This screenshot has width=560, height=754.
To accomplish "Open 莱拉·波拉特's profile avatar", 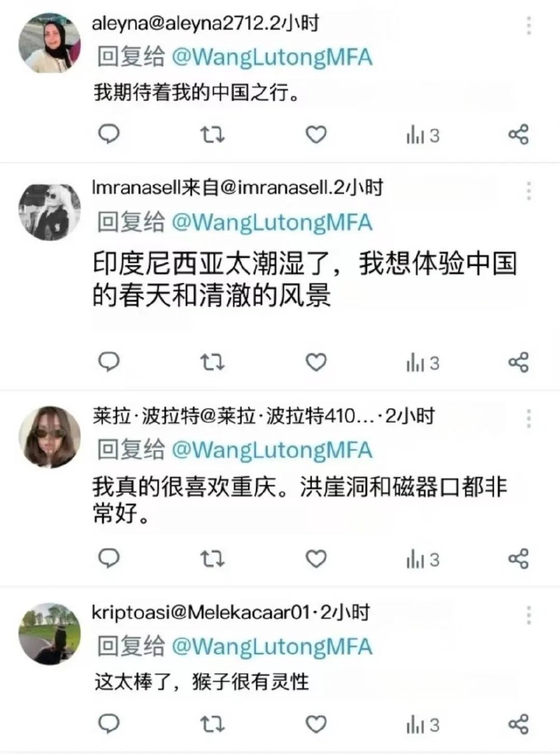I will [x=50, y=437].
